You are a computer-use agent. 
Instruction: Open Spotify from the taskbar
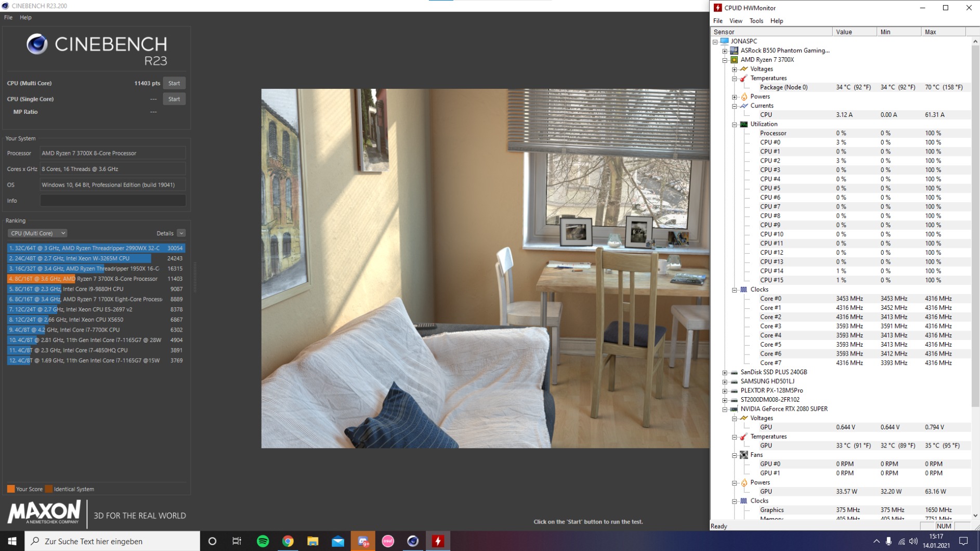(263, 541)
